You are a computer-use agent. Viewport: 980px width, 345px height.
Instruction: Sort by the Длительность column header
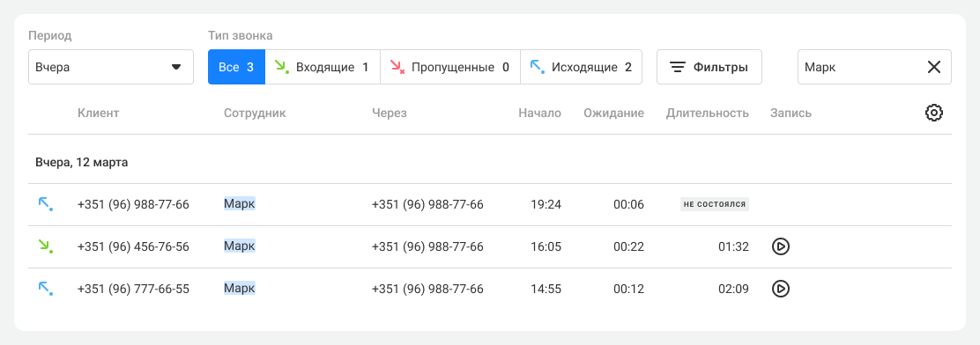pos(708,113)
